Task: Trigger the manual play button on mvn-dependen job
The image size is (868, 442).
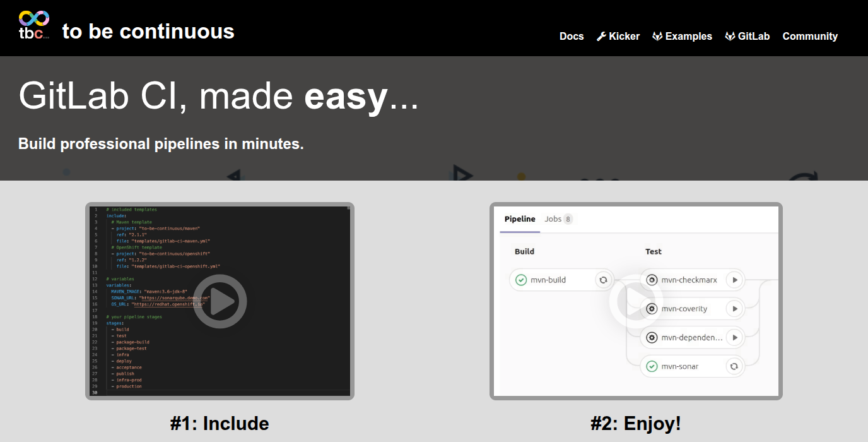Action: 735,337
